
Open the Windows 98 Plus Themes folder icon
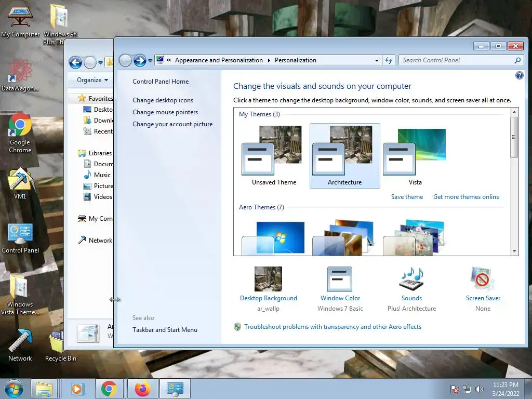pos(60,24)
